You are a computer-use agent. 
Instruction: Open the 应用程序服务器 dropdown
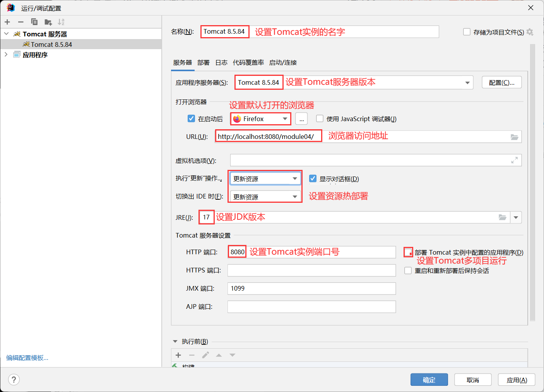467,83
